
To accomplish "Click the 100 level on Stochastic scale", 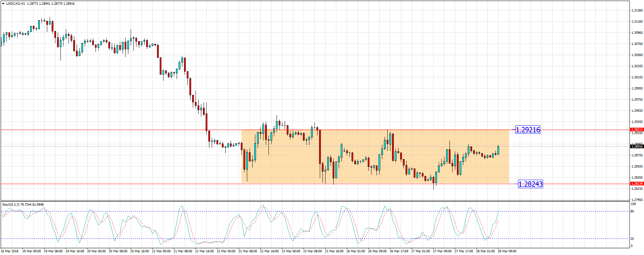I will 633,204.
